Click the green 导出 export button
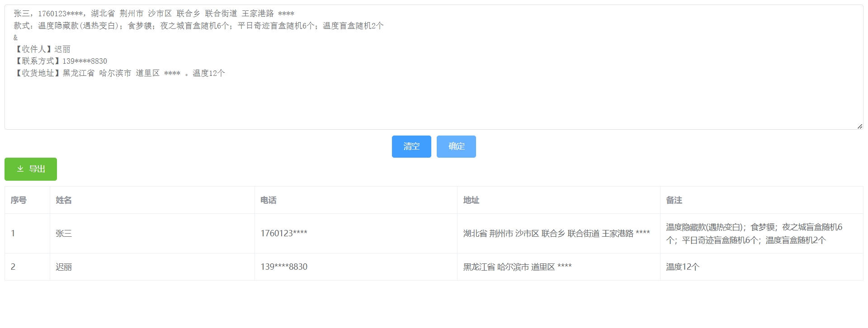868x328 pixels. (x=31, y=169)
